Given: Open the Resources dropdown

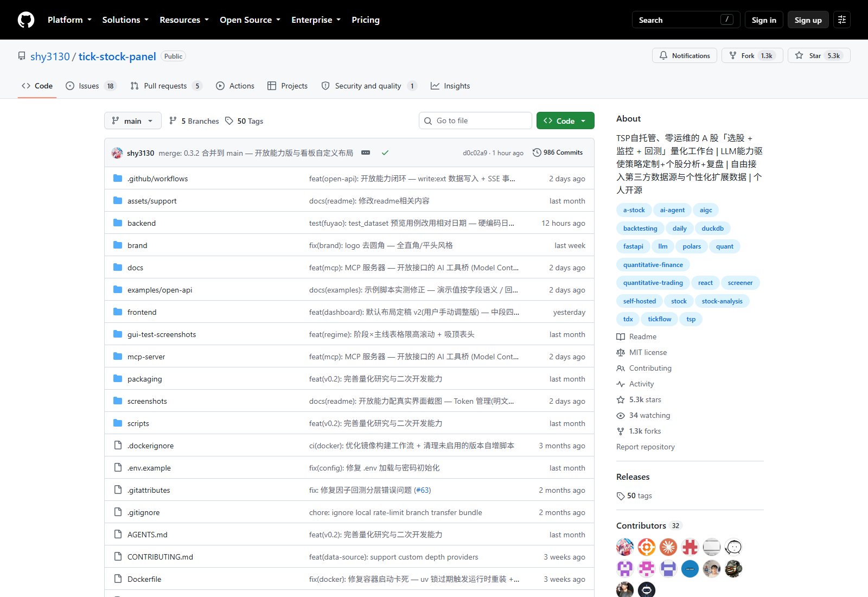Looking at the screenshot, I should (184, 20).
